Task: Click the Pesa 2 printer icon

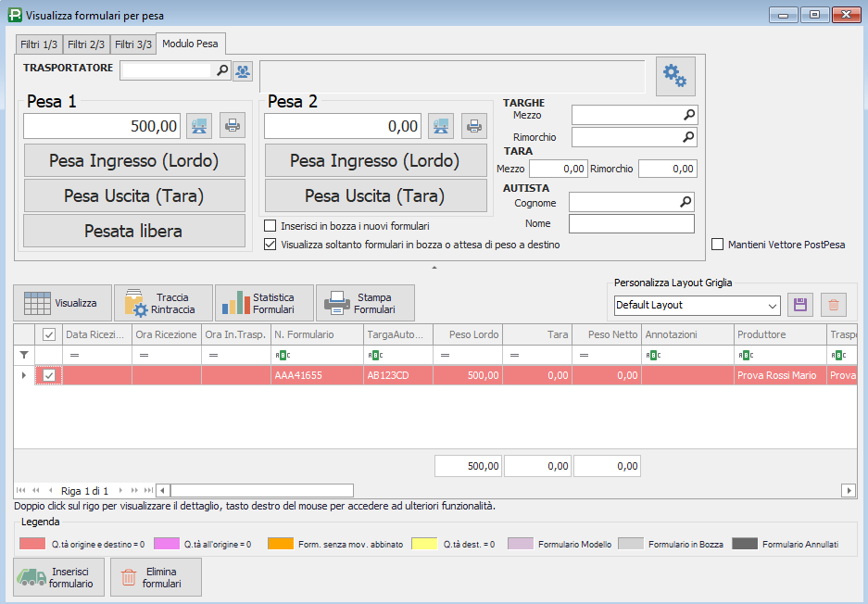Action: (473, 125)
